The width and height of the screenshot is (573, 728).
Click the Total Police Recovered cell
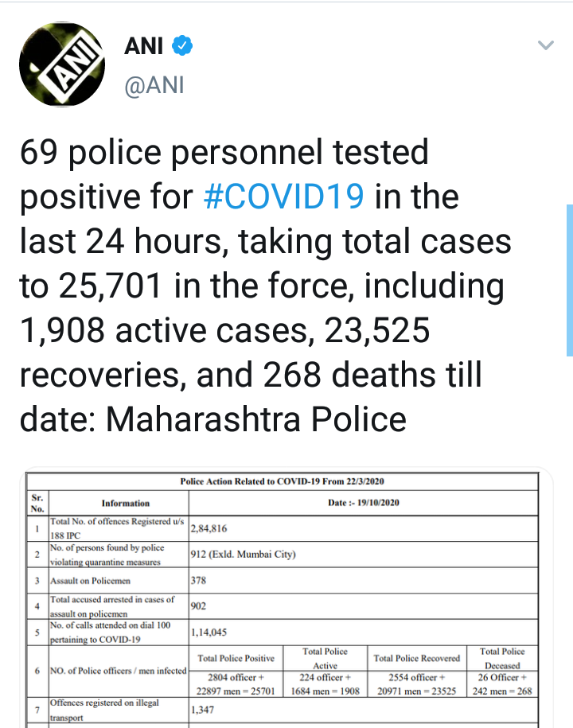click(x=416, y=658)
